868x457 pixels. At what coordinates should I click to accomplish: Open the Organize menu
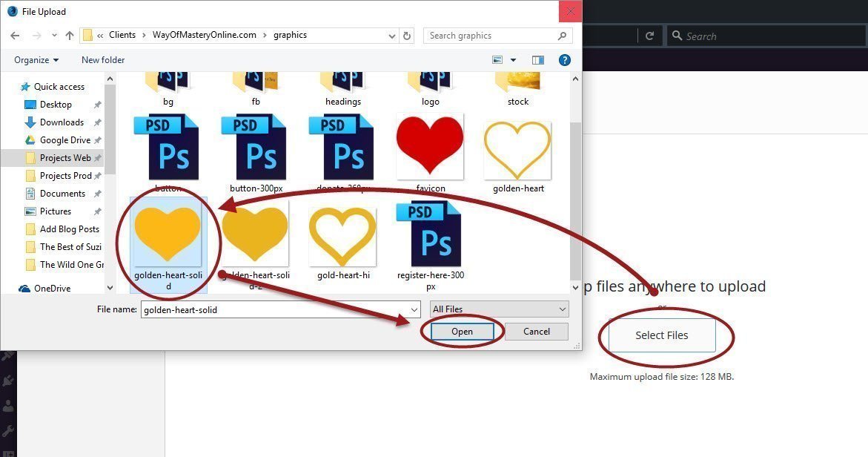(36, 60)
